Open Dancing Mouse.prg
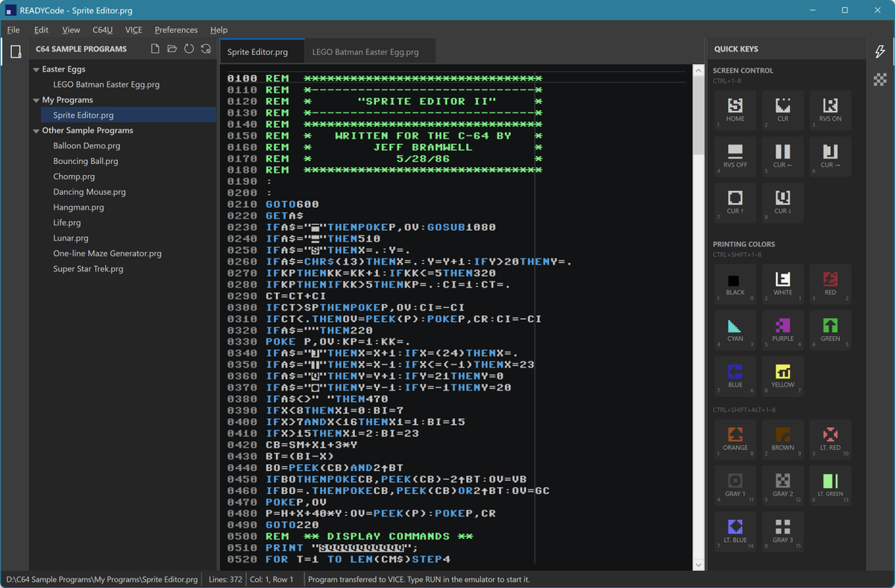895x588 pixels. 89,192
